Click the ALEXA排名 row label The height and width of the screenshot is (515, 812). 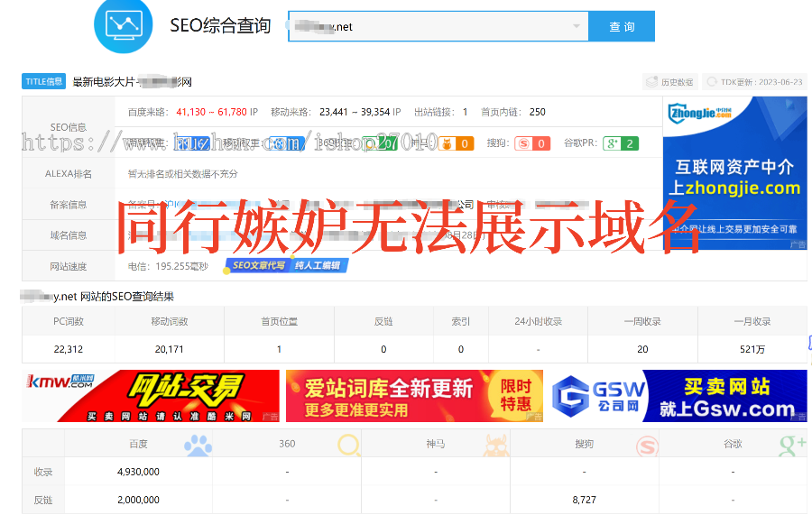[x=69, y=174]
